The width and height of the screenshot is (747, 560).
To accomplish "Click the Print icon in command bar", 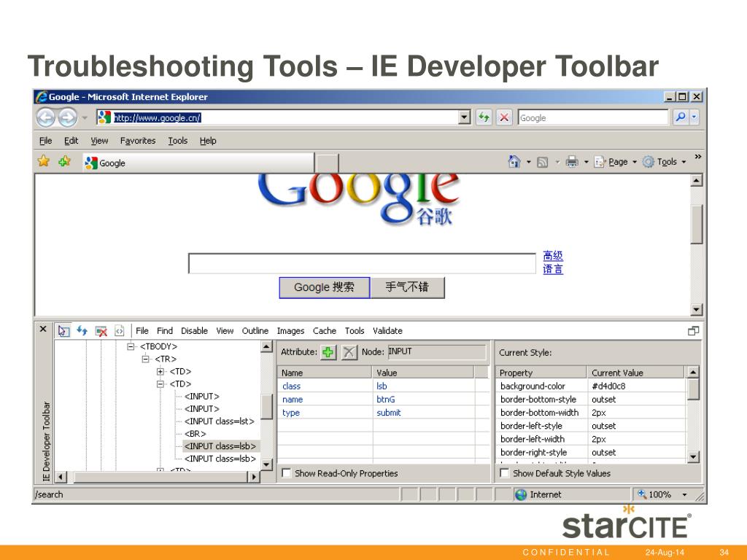I will click(x=573, y=162).
